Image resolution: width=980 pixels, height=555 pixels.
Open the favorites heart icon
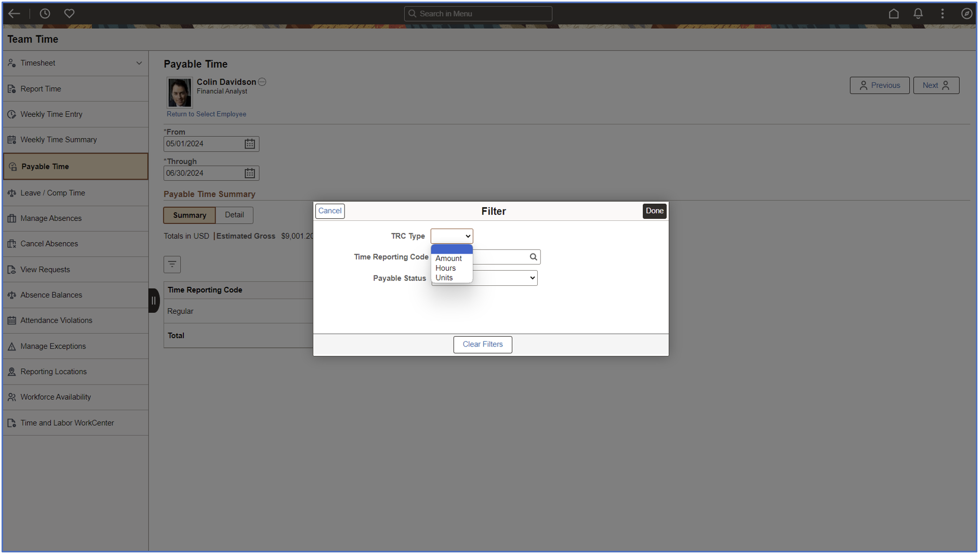pyautogui.click(x=69, y=14)
